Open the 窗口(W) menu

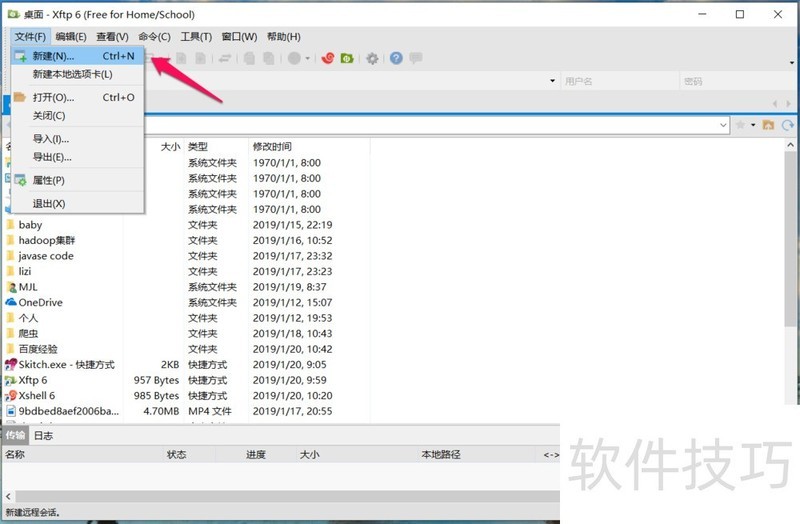[239, 37]
